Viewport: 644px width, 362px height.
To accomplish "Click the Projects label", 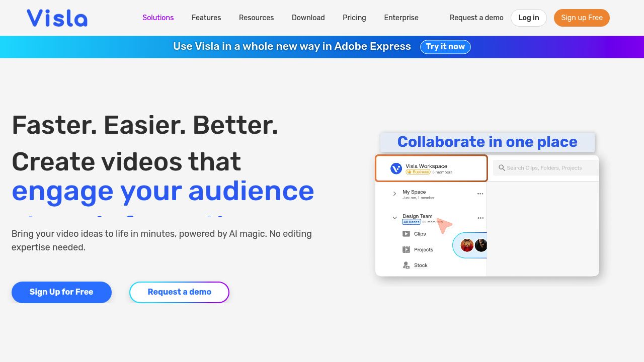I will coord(424,249).
